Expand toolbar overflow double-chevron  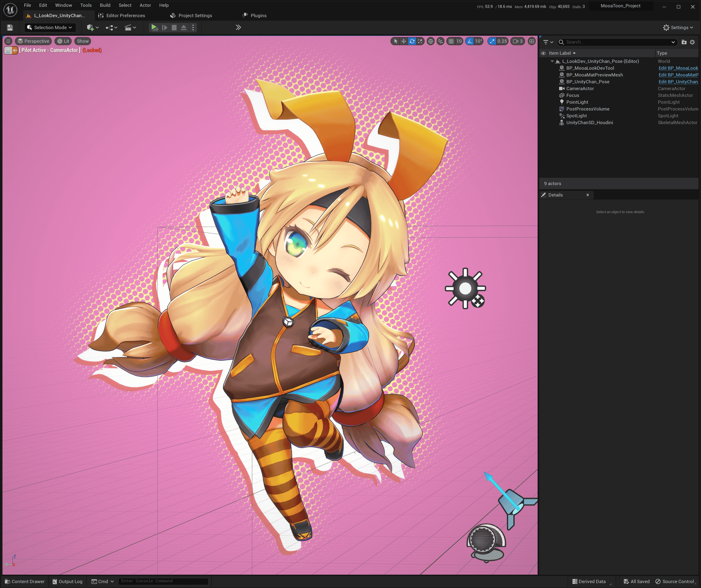click(x=238, y=27)
